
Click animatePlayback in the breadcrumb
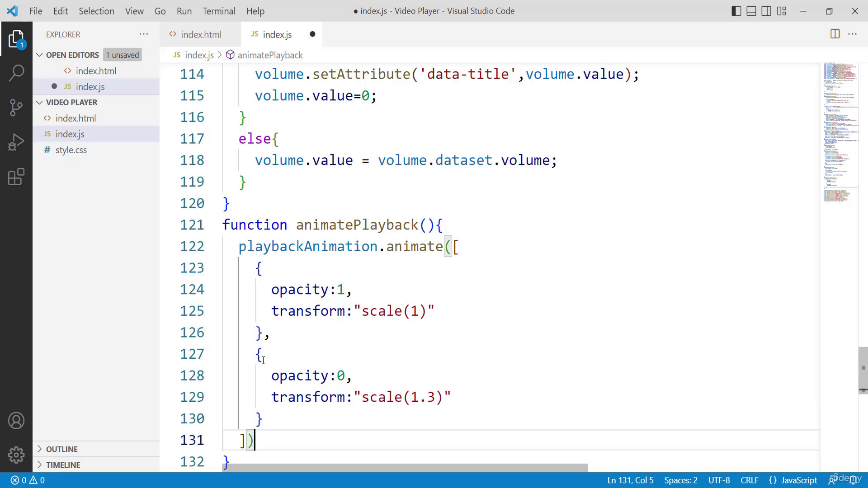coord(270,55)
